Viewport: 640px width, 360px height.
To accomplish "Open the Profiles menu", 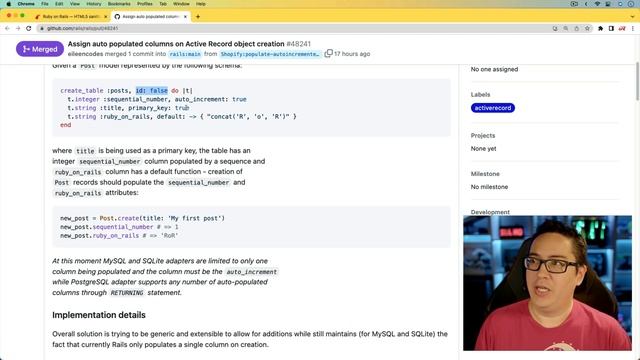I will click(x=144, y=4).
